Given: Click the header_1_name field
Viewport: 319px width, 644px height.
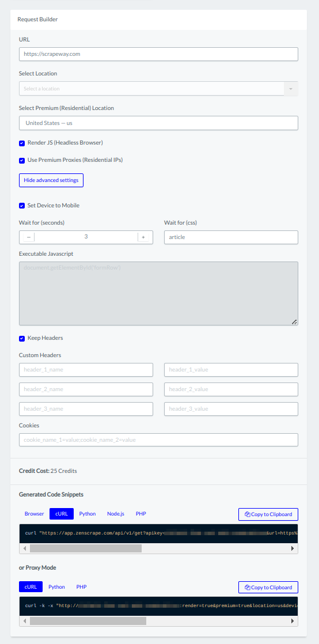Looking at the screenshot, I should 86,370.
